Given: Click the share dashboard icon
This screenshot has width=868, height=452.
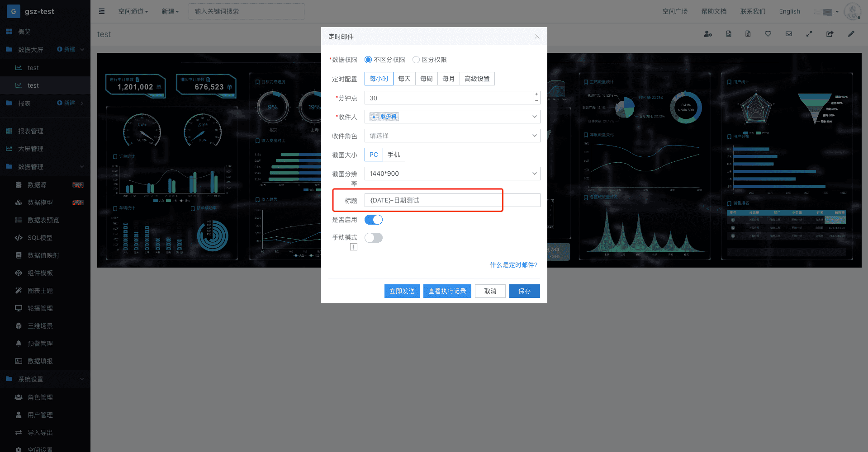Looking at the screenshot, I should click(x=830, y=34).
